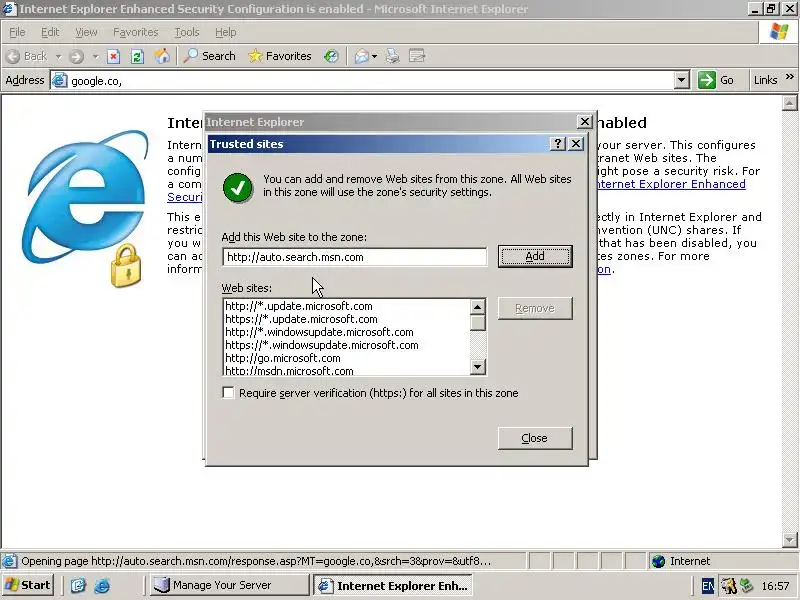Expand the Mail button dropdown arrow
The width and height of the screenshot is (800, 600).
[x=374, y=56]
